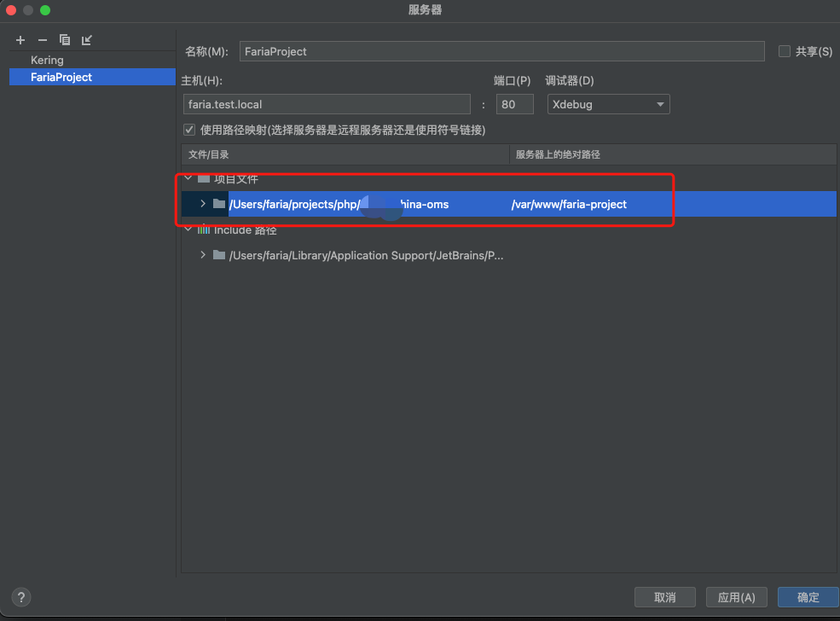Toggle the use path mappings checkbox
Image resolution: width=840 pixels, height=621 pixels.
coord(189,130)
